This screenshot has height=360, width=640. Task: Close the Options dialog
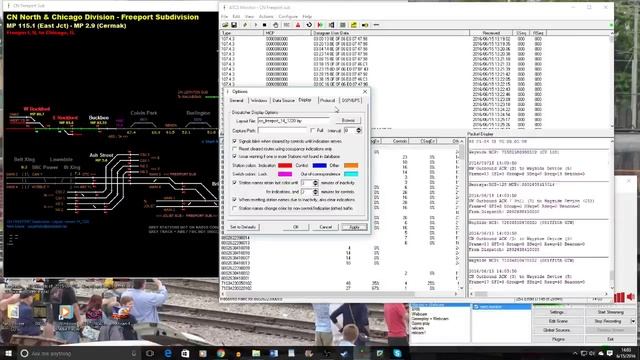click(365, 91)
